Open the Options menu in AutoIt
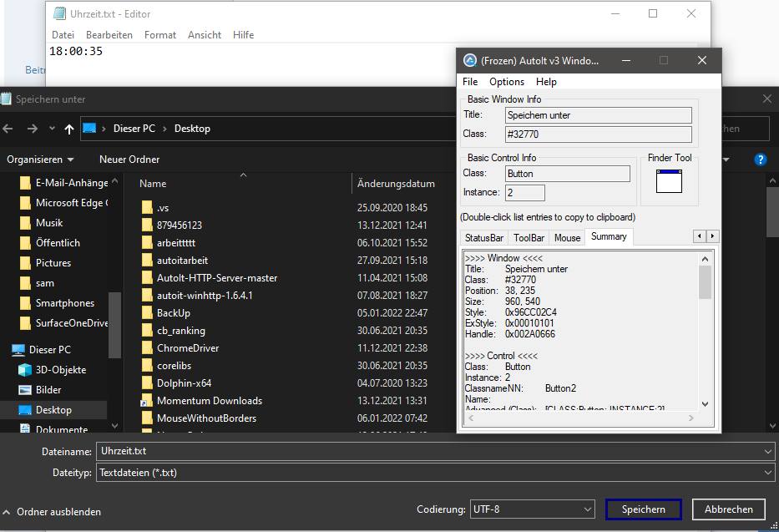This screenshot has height=532, width=779. (507, 82)
